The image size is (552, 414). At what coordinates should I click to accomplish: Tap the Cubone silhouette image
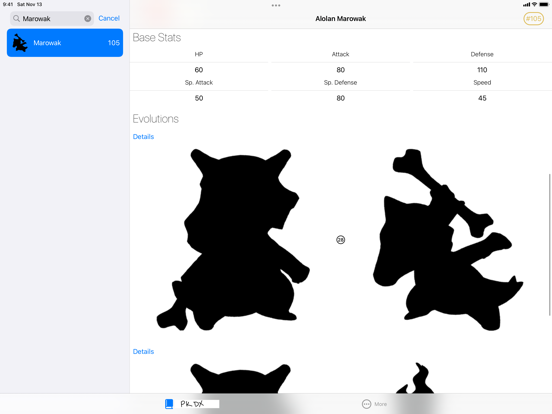[x=233, y=239]
